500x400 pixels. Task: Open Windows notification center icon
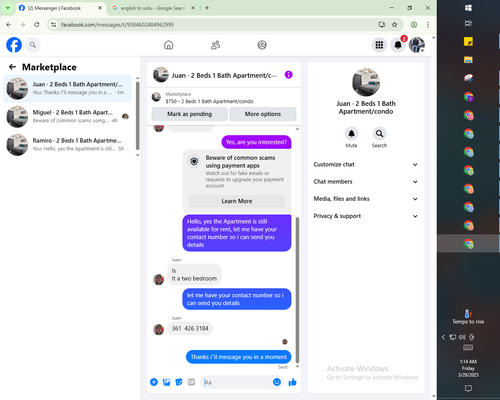click(x=468, y=388)
